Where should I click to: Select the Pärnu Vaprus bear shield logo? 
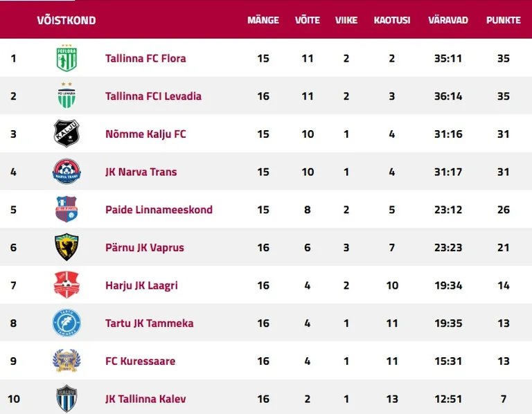[x=66, y=247]
